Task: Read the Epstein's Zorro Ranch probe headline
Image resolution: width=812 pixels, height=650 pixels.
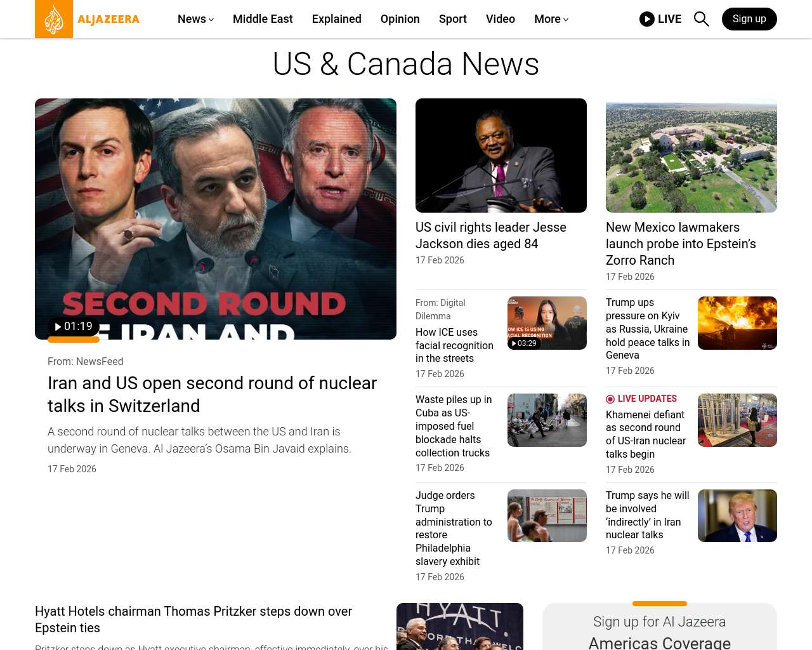Action: point(681,244)
